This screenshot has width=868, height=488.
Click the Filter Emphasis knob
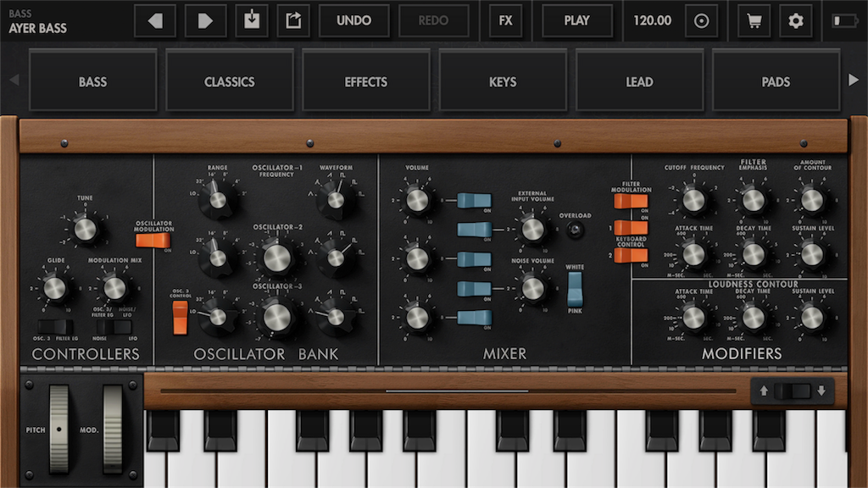tap(753, 200)
